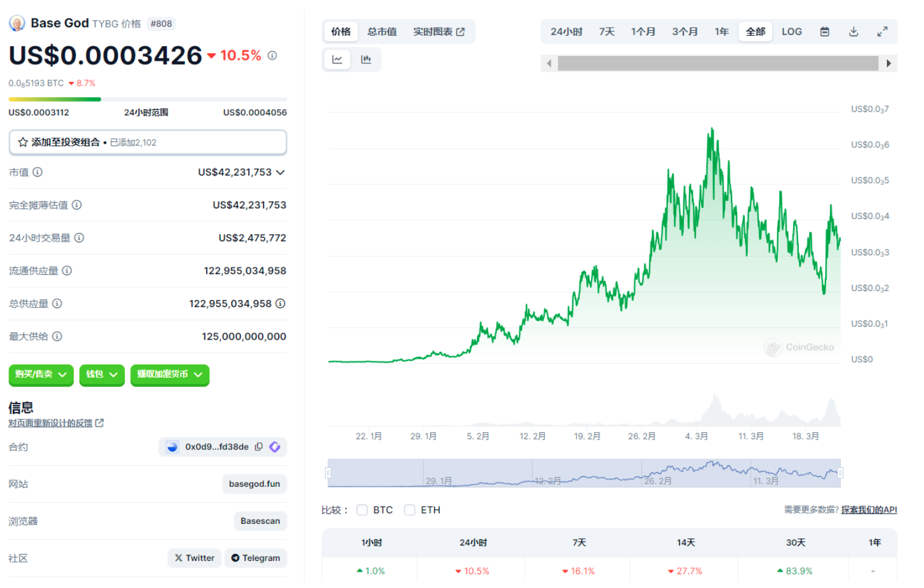
Task: Copy the contract address 0x0d9...fd38de
Action: pyautogui.click(x=259, y=447)
